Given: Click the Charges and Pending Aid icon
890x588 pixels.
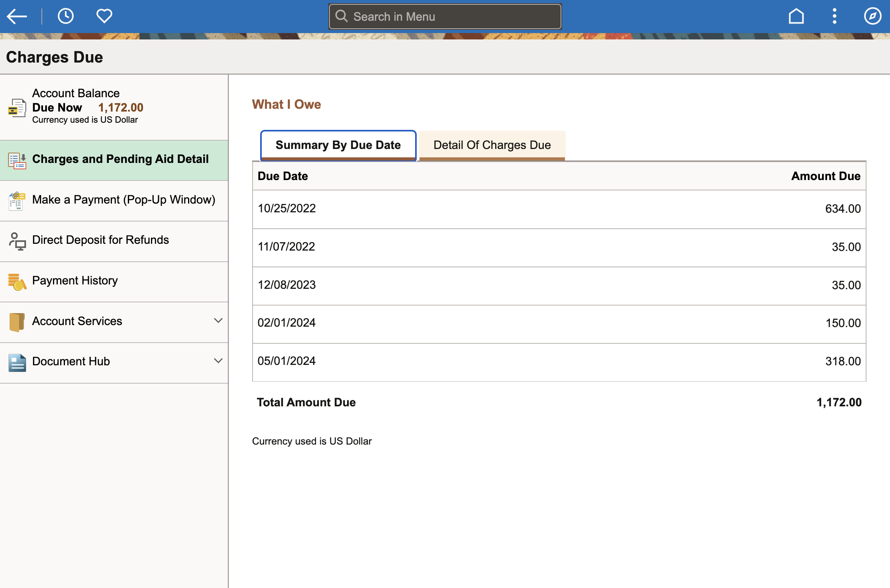Looking at the screenshot, I should point(17,161).
